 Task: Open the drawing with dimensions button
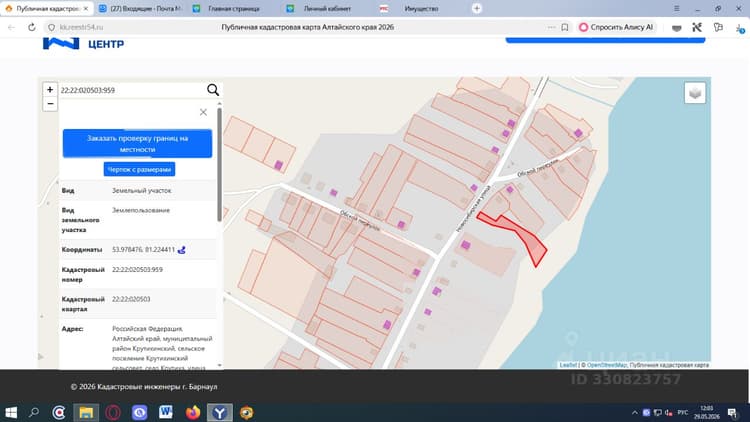139,169
